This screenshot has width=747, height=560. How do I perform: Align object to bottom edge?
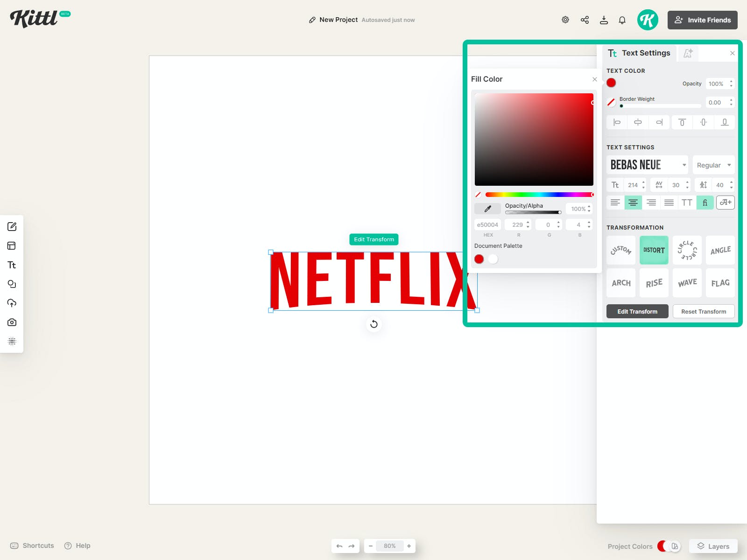[x=725, y=122]
